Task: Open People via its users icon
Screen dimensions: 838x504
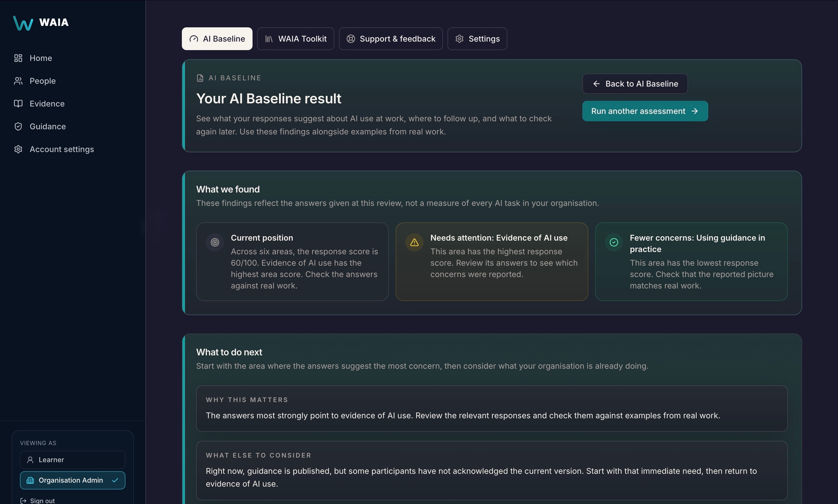Action: [x=18, y=81]
